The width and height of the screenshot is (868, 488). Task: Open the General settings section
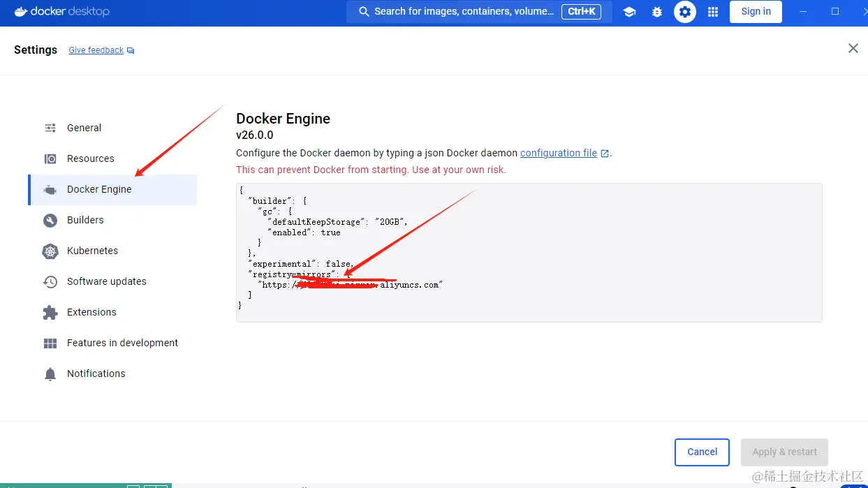click(x=112, y=128)
